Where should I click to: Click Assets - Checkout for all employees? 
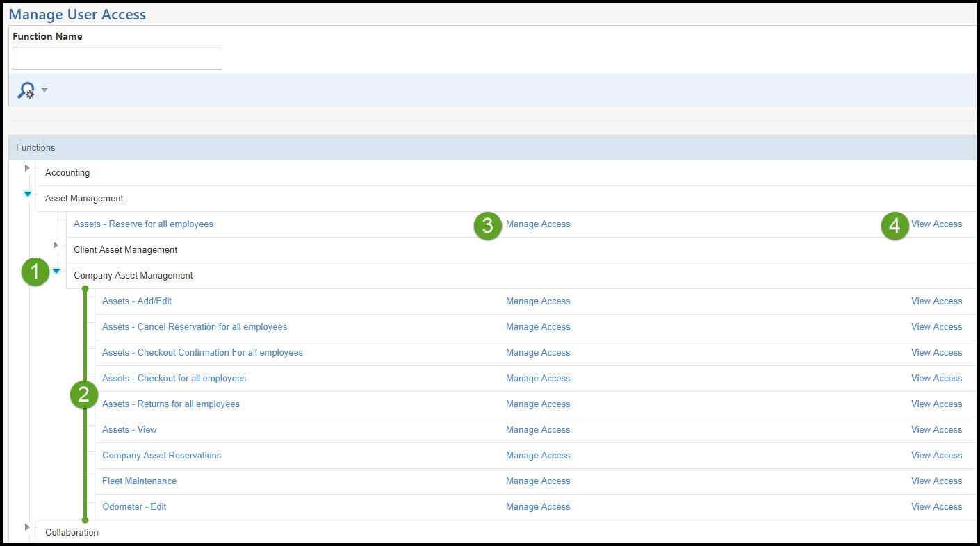tap(174, 379)
